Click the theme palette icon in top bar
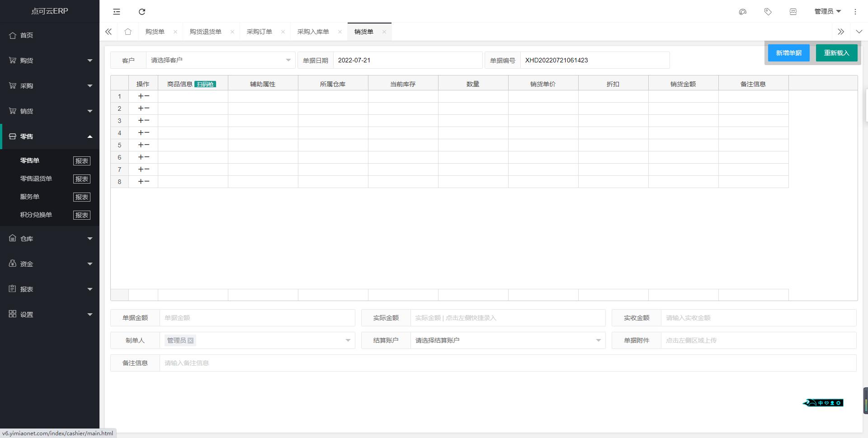868x438 pixels. pyautogui.click(x=742, y=12)
